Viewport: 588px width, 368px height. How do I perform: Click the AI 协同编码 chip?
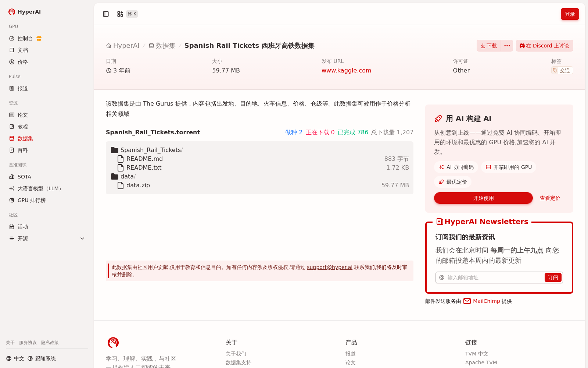click(456, 167)
